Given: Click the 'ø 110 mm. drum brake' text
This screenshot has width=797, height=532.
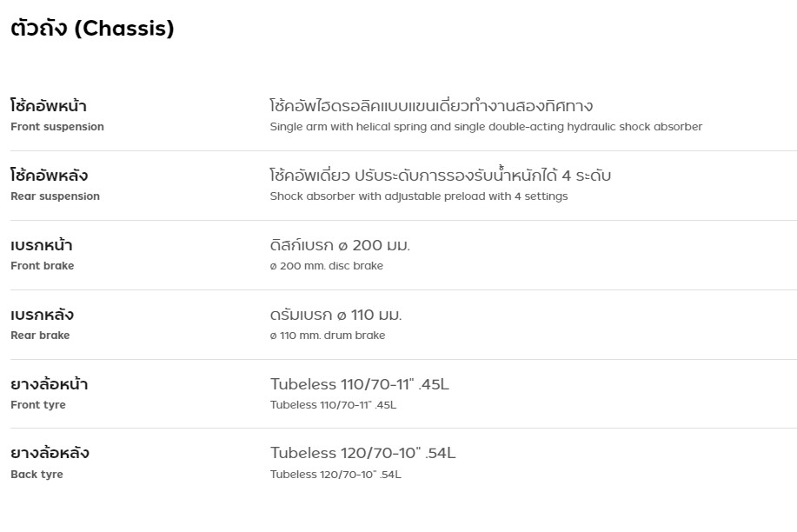Looking at the screenshot, I should 328,336.
